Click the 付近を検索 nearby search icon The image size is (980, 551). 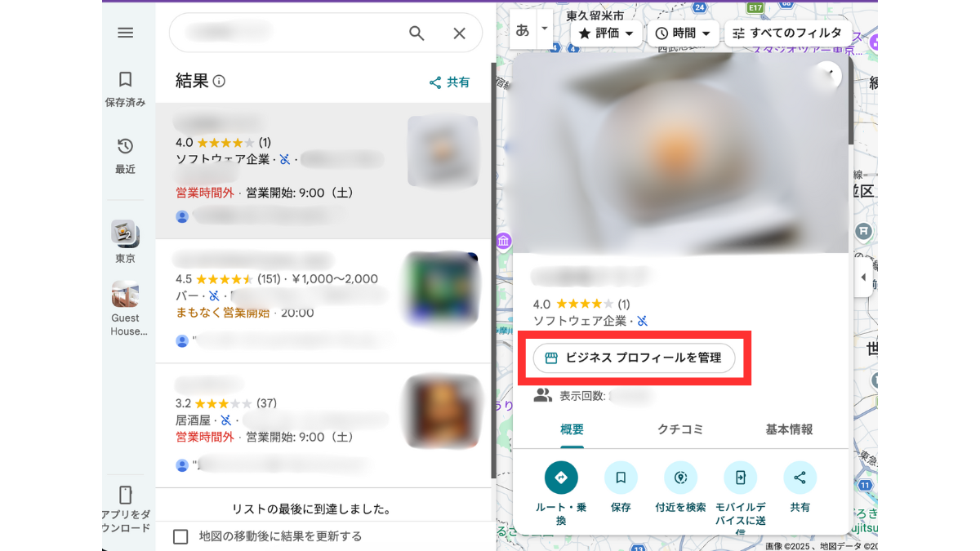pos(680,478)
